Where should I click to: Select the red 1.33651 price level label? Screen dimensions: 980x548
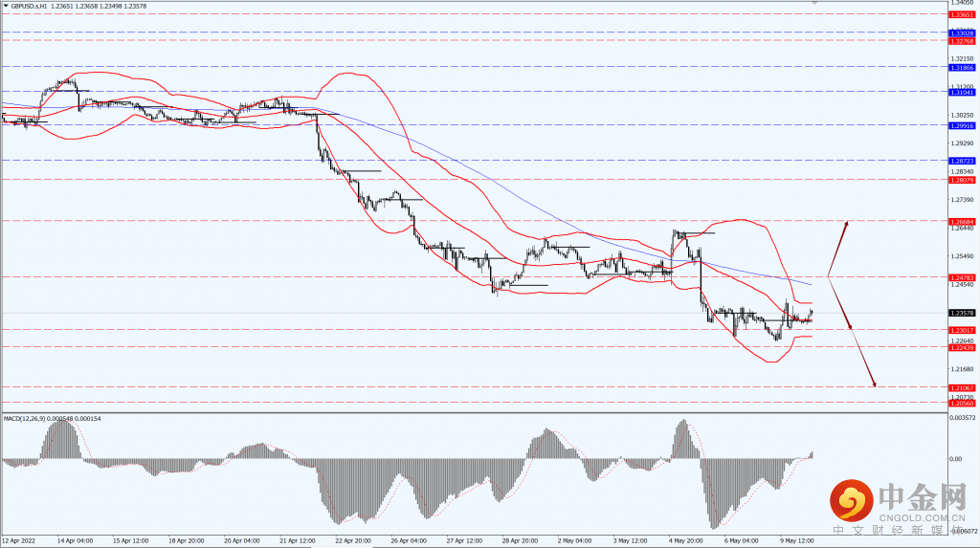tap(961, 14)
